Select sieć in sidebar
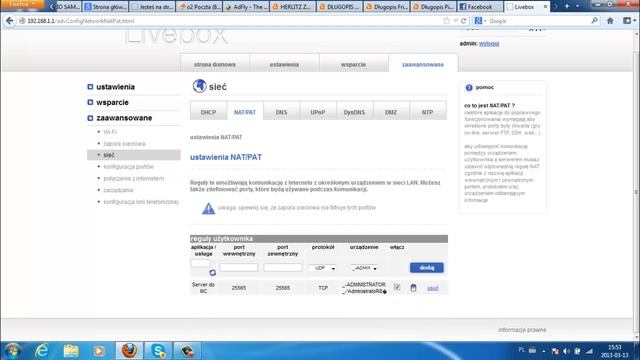This screenshot has width=640, height=360. point(134,155)
